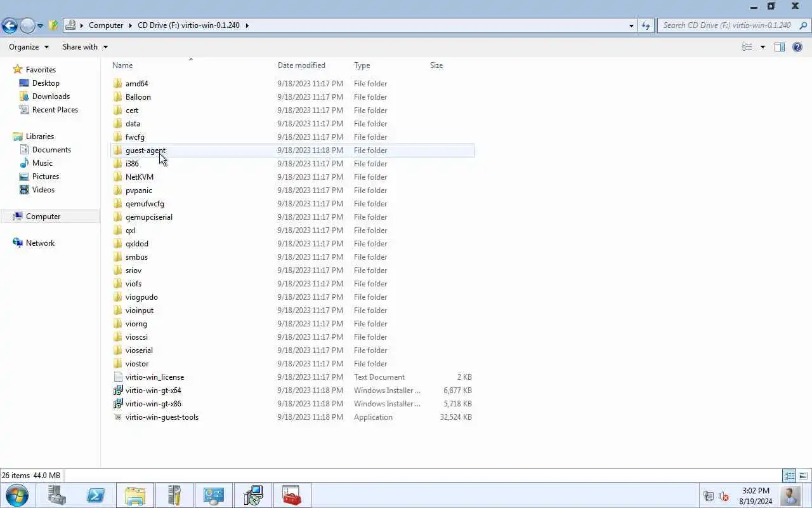Select the virtio-win_license text file icon
Screen dimensions: 812x508
click(117, 377)
